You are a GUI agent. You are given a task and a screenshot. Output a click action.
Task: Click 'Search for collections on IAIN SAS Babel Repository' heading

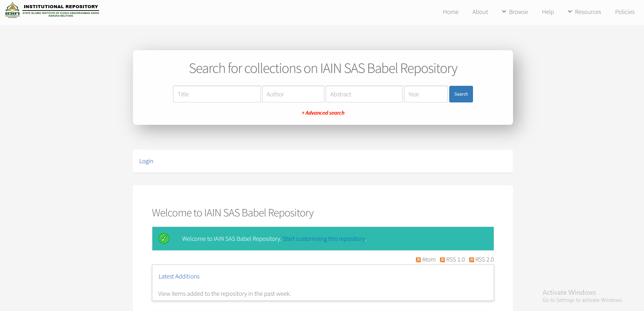[323, 69]
